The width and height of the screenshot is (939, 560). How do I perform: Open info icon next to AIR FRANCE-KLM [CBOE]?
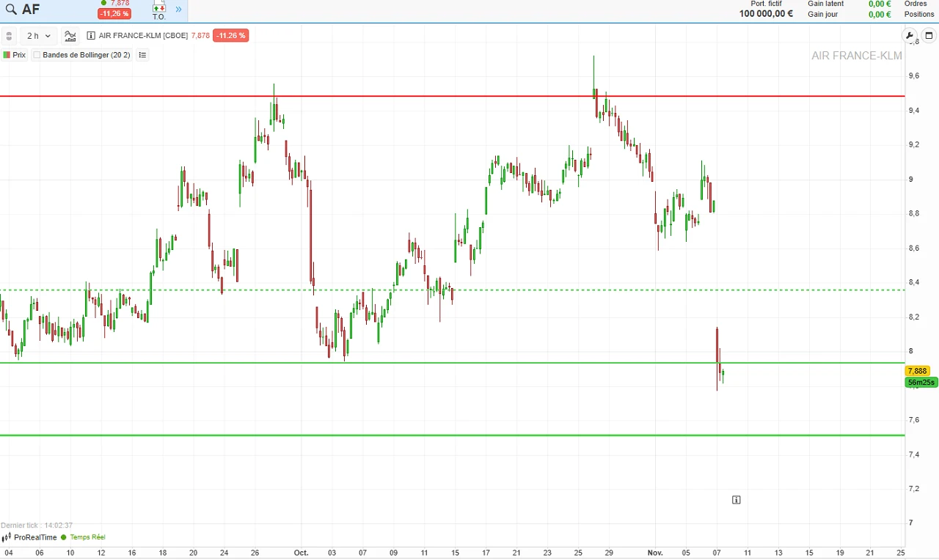[x=91, y=35]
